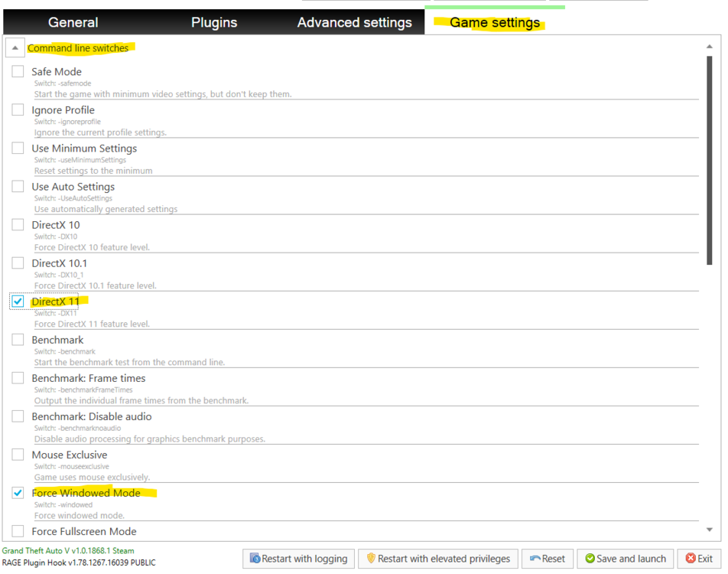This screenshot has width=728, height=574.
Task: Switch to the General tab
Action: pyautogui.click(x=73, y=22)
